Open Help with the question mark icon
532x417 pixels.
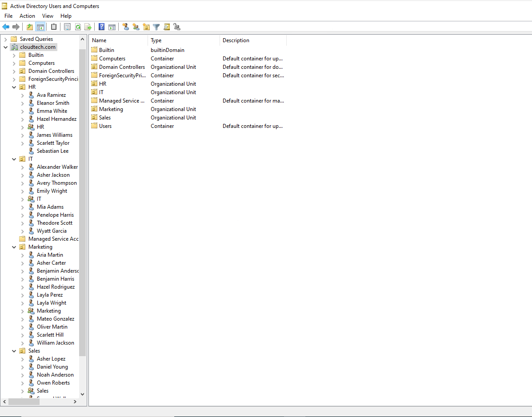tap(101, 27)
